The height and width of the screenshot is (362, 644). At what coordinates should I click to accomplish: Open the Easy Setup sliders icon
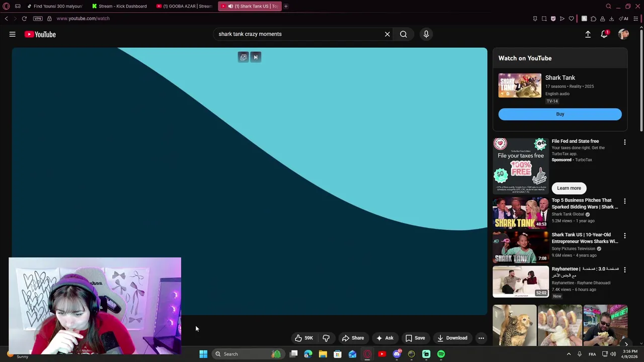[x=636, y=19]
